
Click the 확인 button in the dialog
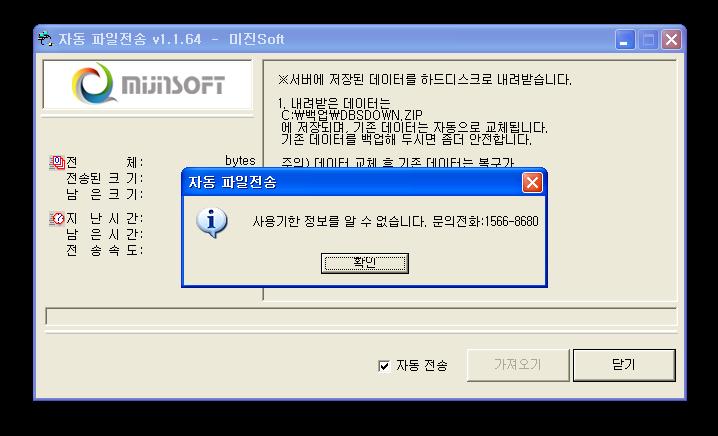click(x=364, y=263)
